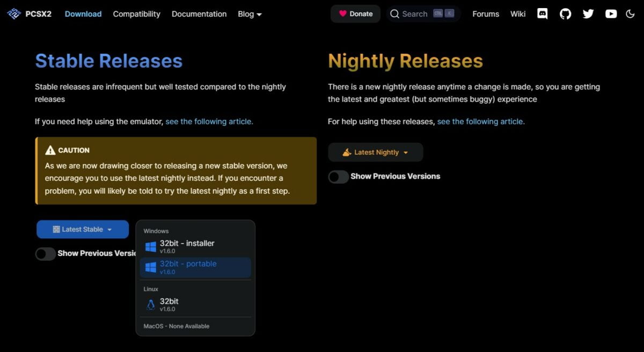Click the 'Stable Releases' heading

109,61
